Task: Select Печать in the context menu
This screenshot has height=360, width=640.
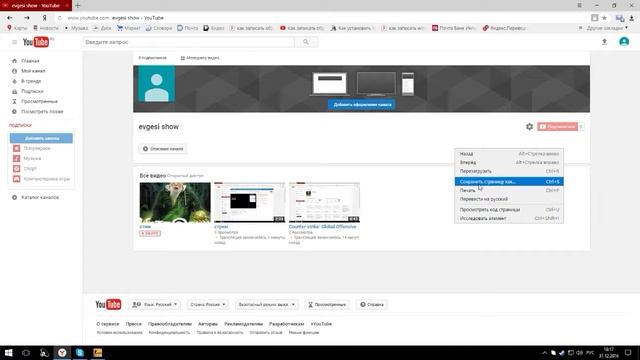Action: 509,190
